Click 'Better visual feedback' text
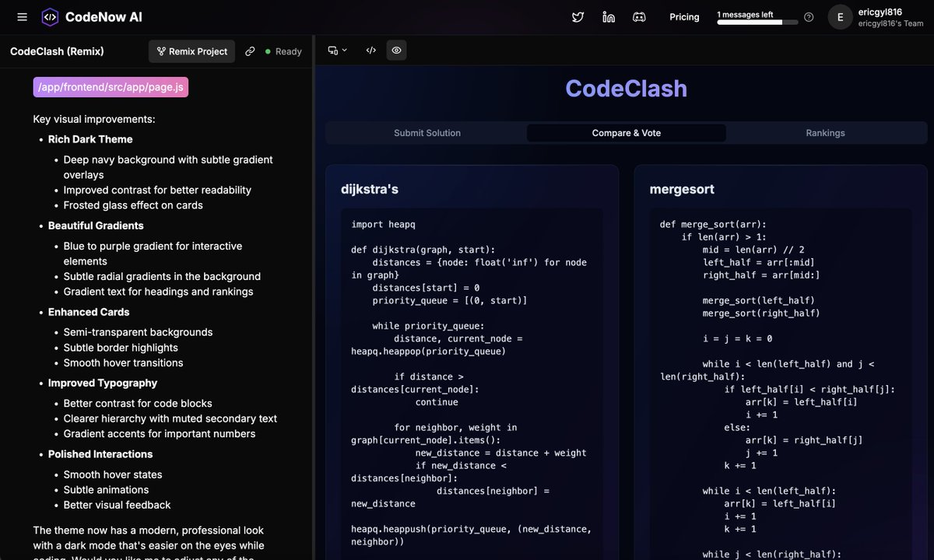Screen dimensions: 934x560 pos(117,505)
